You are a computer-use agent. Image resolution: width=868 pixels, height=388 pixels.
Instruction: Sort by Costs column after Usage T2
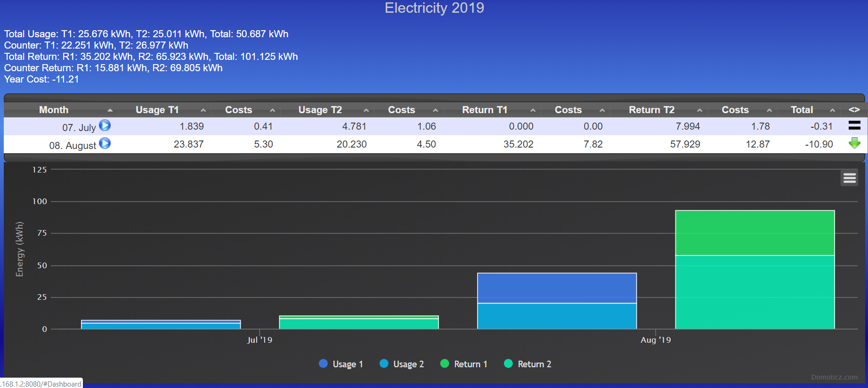tap(402, 110)
